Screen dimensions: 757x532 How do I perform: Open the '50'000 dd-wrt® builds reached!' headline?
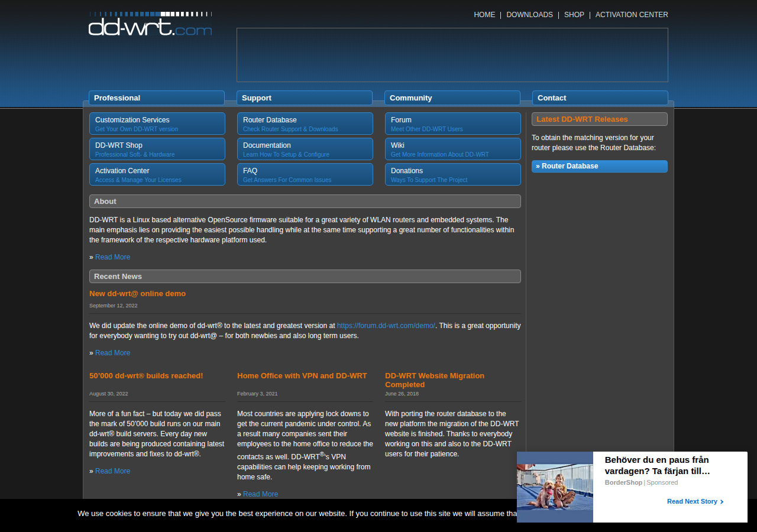coord(146,376)
